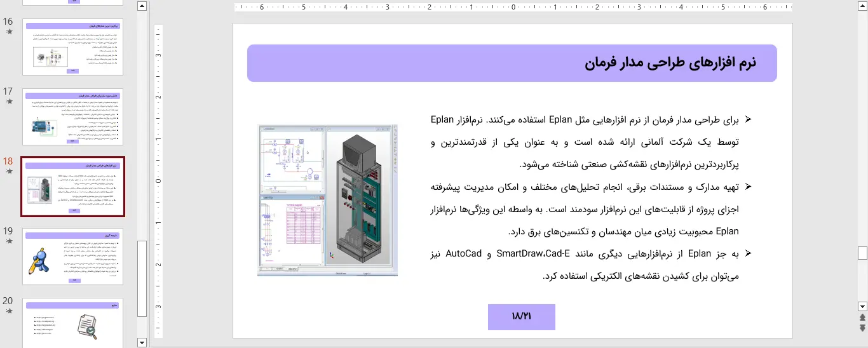Go to previous slide using double-up arrow
Viewport: 868px width, 348px height.
[862, 317]
